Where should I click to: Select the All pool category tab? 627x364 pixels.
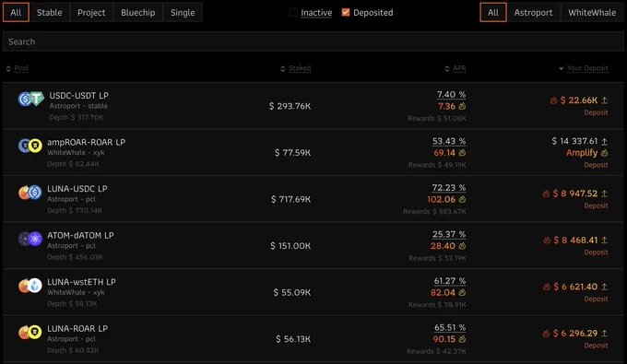16,12
